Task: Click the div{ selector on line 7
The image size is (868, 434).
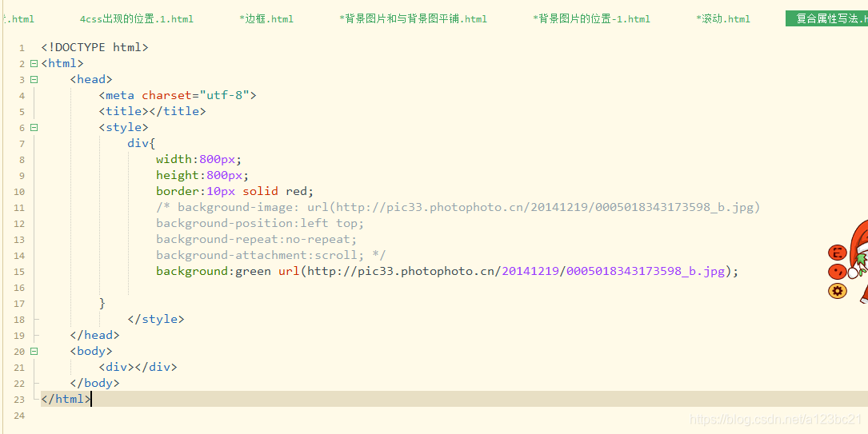Action: point(142,143)
